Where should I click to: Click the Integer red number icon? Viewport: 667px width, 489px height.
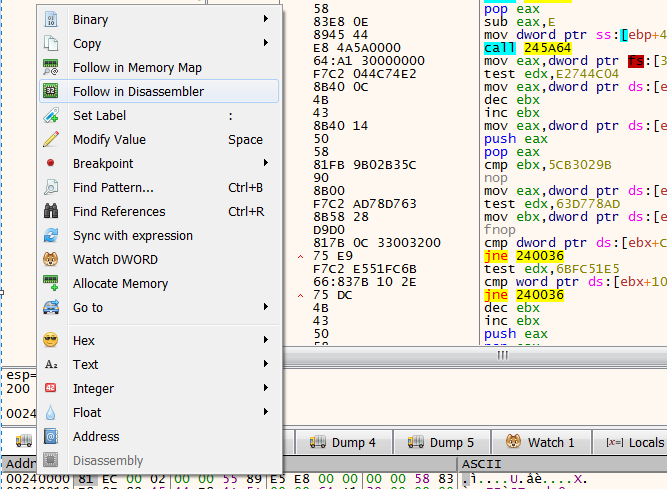pos(51,388)
